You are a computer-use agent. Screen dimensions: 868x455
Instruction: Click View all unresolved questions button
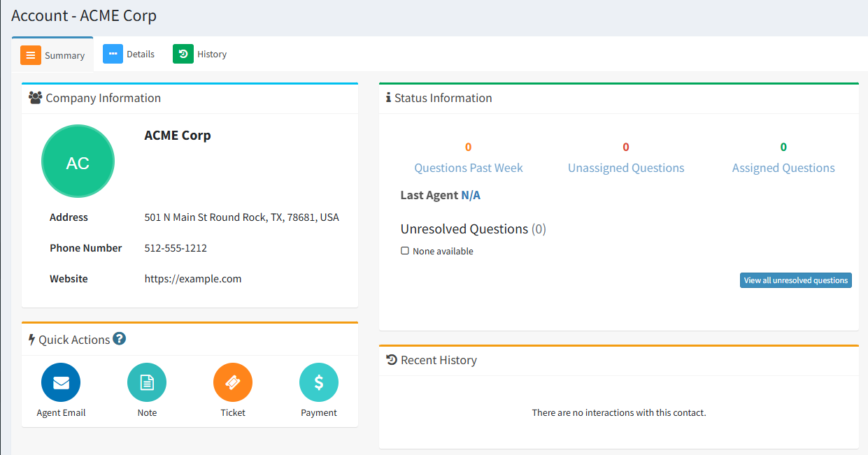(x=796, y=280)
